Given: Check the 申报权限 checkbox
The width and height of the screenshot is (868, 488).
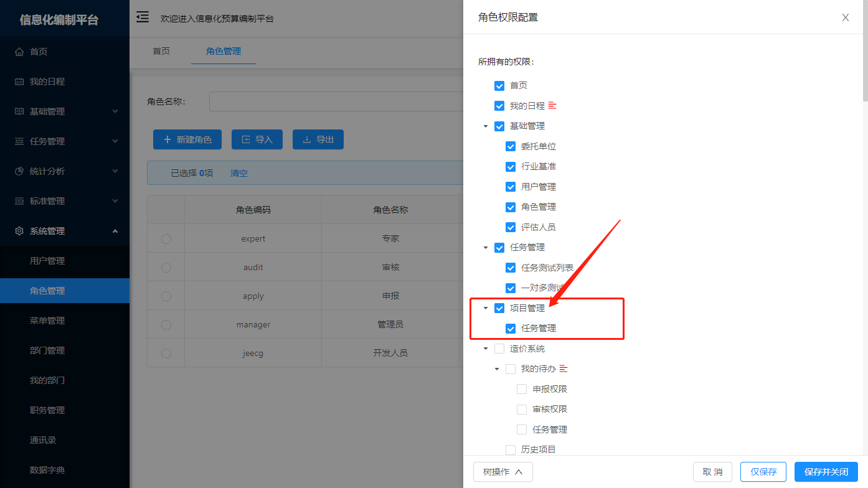Looking at the screenshot, I should (522, 388).
